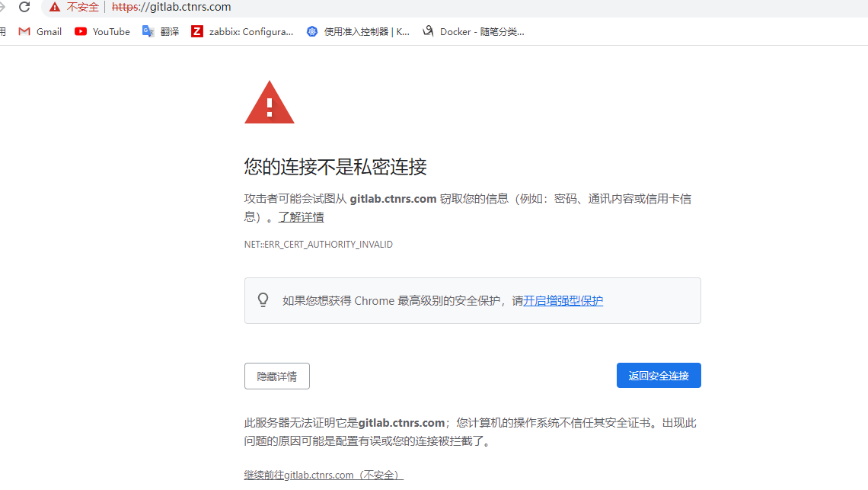The image size is (868, 490).
Task: Click the large red warning triangle image
Action: pyautogui.click(x=270, y=103)
